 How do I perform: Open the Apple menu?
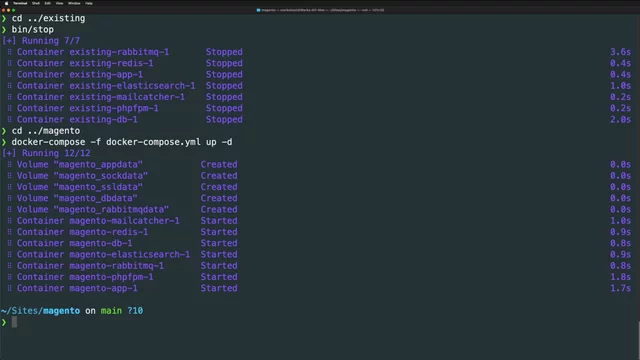coord(6,3)
